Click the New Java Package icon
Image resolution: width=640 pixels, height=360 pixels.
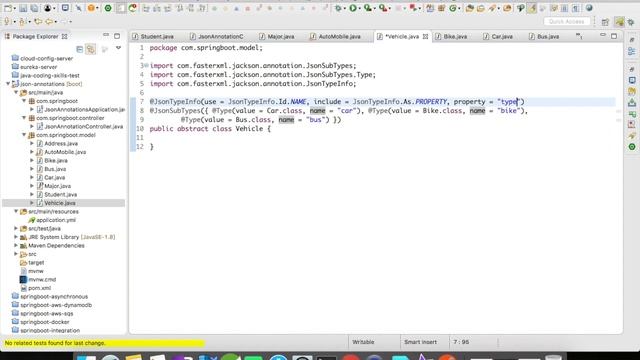point(442,8)
